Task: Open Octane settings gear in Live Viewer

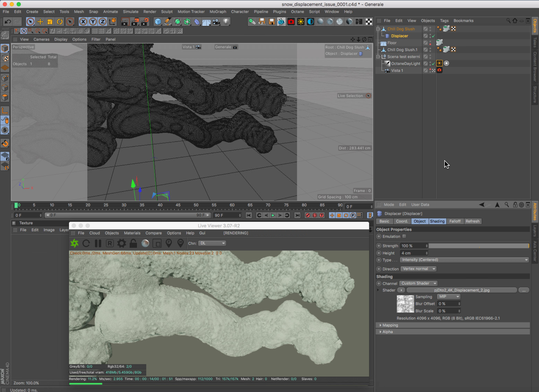Action: tap(122, 243)
